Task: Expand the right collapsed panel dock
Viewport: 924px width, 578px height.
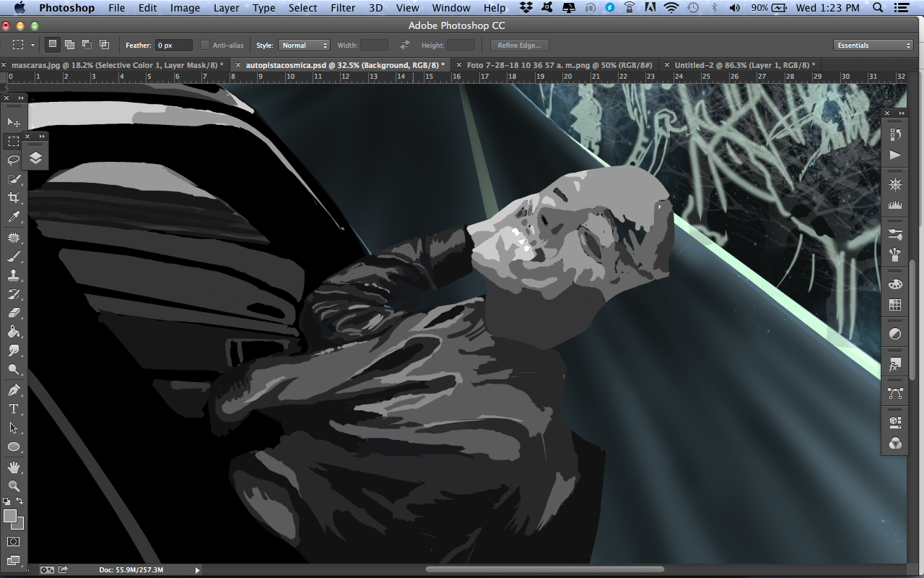Action: [902, 113]
